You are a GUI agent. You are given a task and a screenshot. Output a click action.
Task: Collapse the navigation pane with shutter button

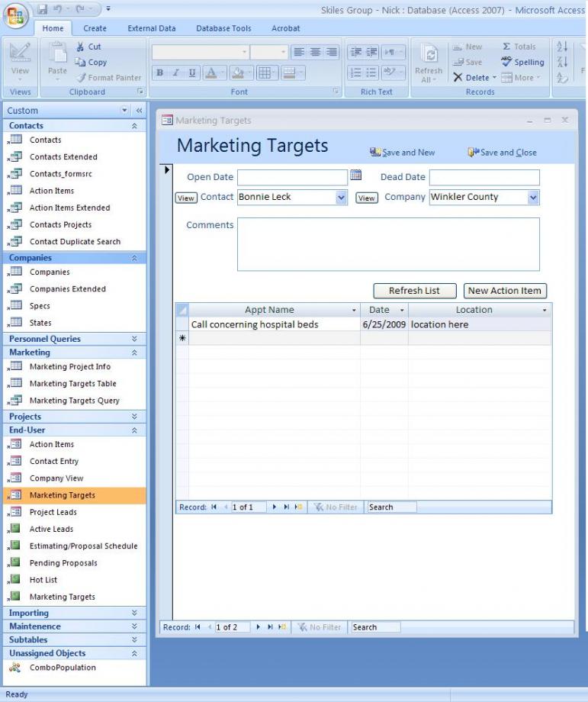coord(139,110)
